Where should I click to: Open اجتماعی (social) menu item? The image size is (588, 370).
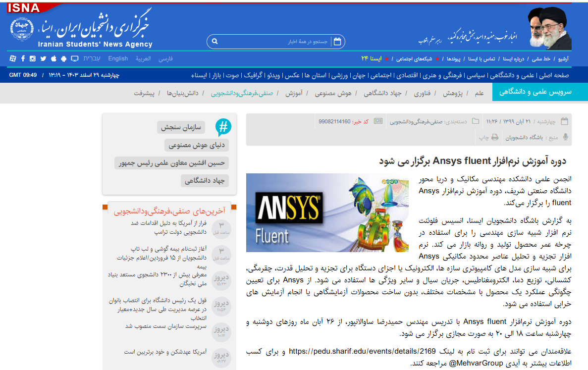(380, 75)
